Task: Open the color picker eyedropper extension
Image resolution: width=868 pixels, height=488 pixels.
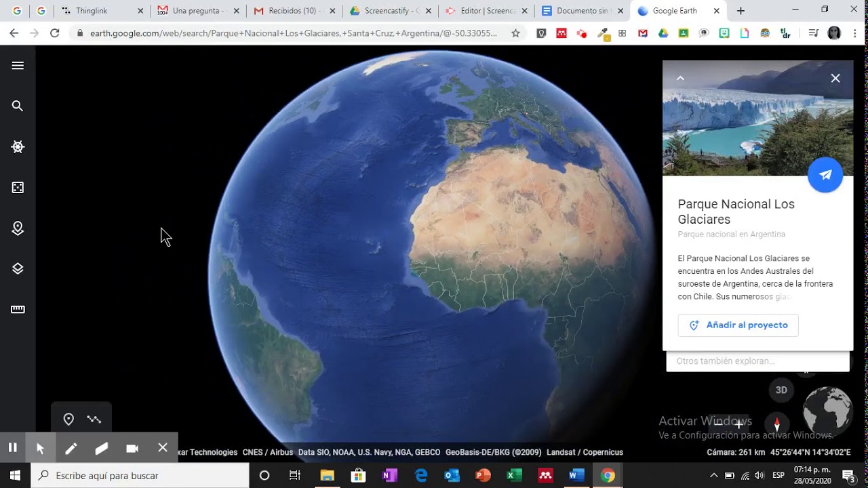Action: click(602, 33)
